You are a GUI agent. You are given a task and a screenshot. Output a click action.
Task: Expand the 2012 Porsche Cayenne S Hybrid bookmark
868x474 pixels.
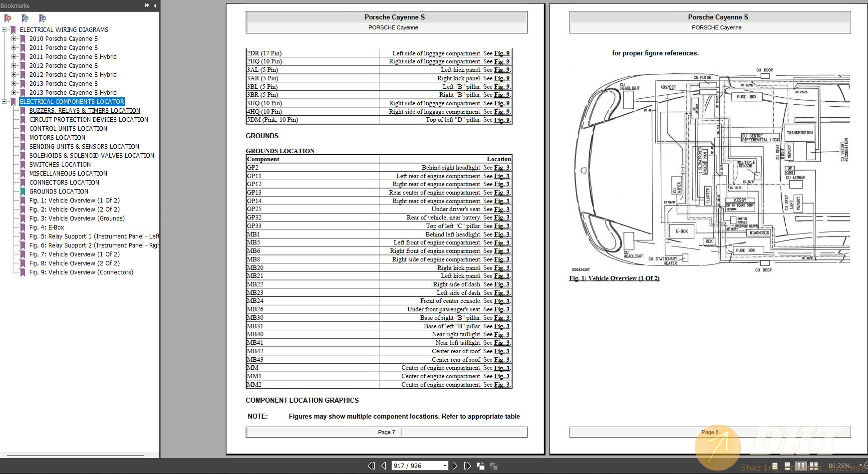pyautogui.click(x=14, y=75)
